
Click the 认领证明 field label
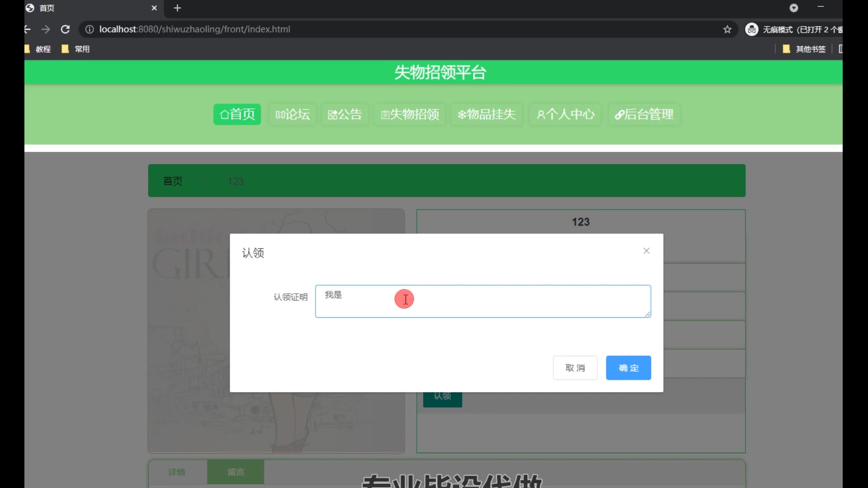290,297
